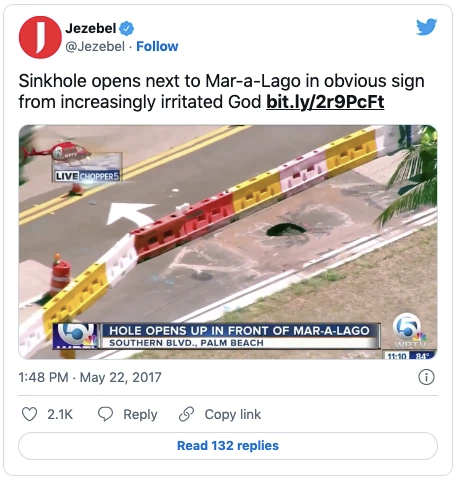Open the bit.ly/2r9PcFt link
This screenshot has width=461, height=481.
[325, 102]
